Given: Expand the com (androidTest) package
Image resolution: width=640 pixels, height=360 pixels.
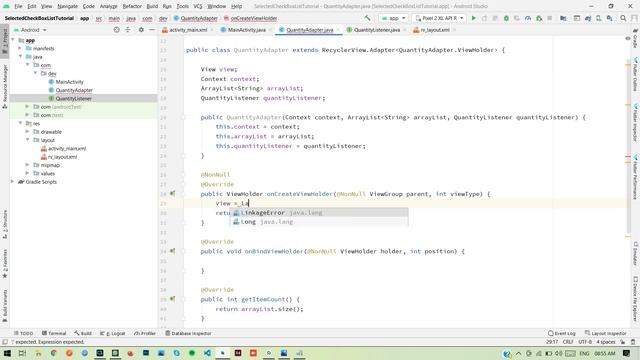Looking at the screenshot, I should point(27,107).
